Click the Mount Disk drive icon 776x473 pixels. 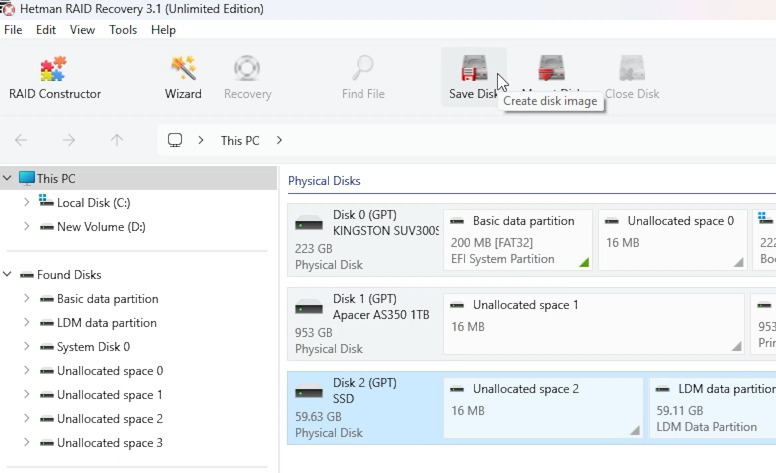coord(551,69)
